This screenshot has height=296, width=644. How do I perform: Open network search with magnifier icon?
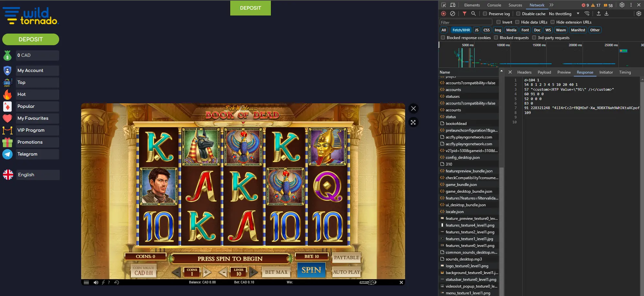click(473, 14)
